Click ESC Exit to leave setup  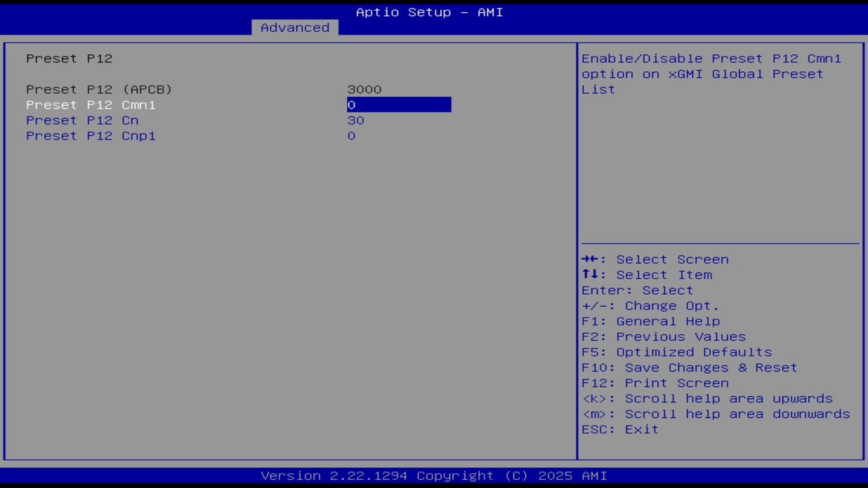tap(619, 429)
